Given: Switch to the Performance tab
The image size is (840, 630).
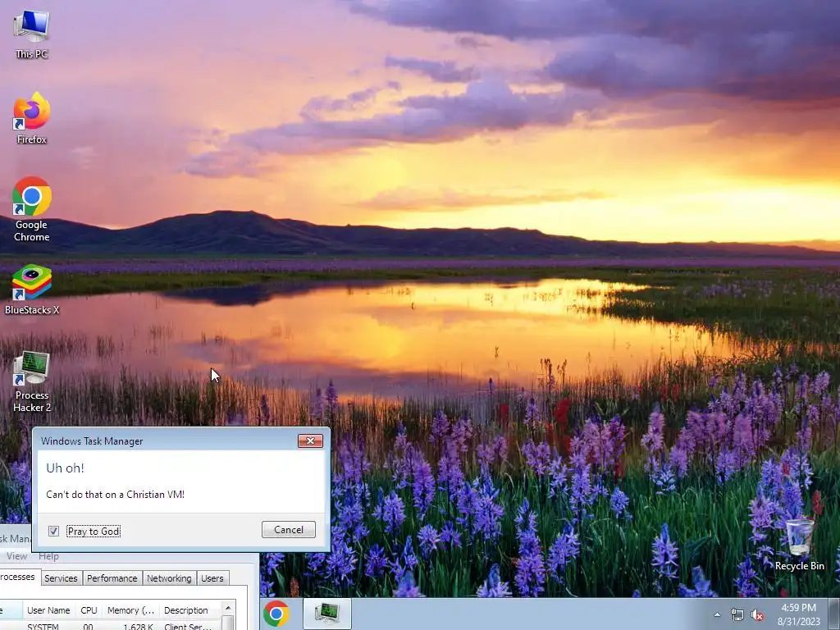Looking at the screenshot, I should click(x=112, y=578).
